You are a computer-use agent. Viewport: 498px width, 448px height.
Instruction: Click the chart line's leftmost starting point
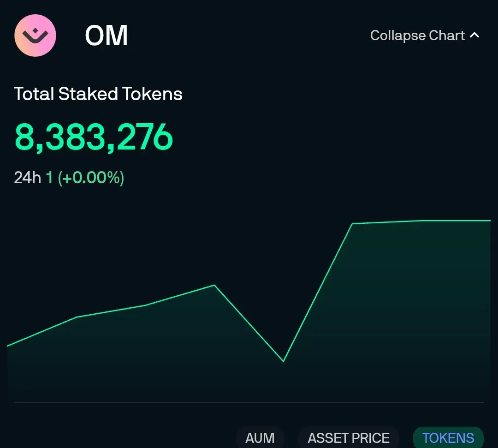(x=8, y=346)
